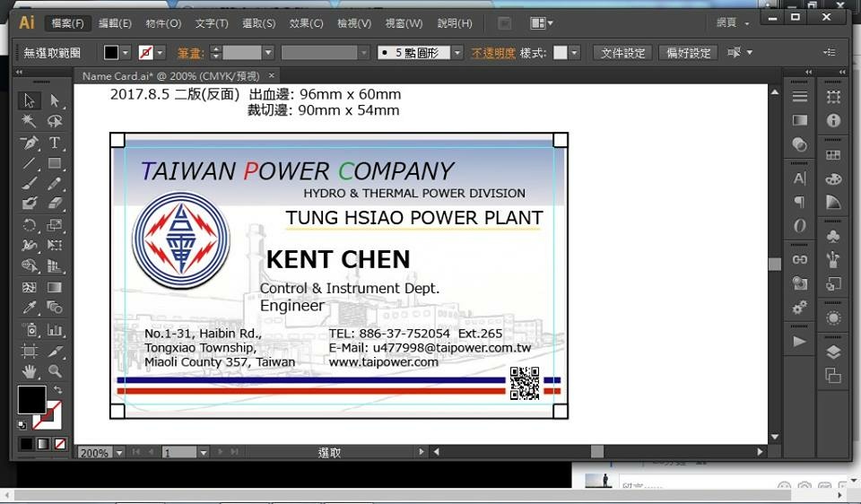Viewport: 861px width, 504px height.
Task: Open the Character panel icon
Action: click(x=799, y=179)
